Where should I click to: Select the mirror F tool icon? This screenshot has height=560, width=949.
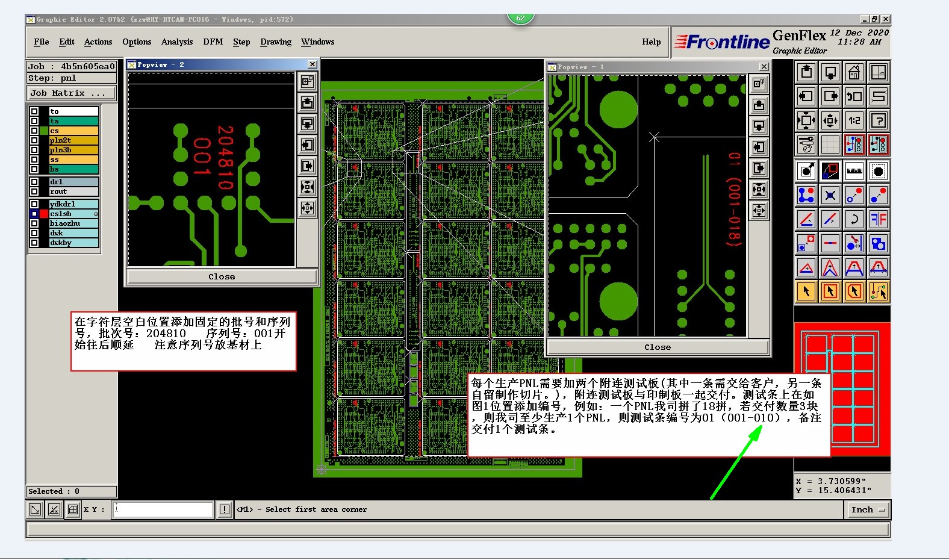point(879,220)
